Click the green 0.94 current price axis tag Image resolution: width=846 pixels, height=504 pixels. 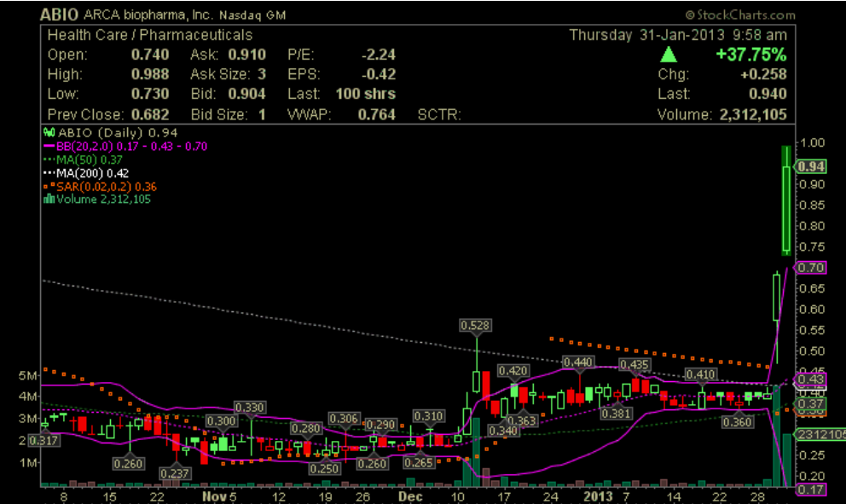811,167
